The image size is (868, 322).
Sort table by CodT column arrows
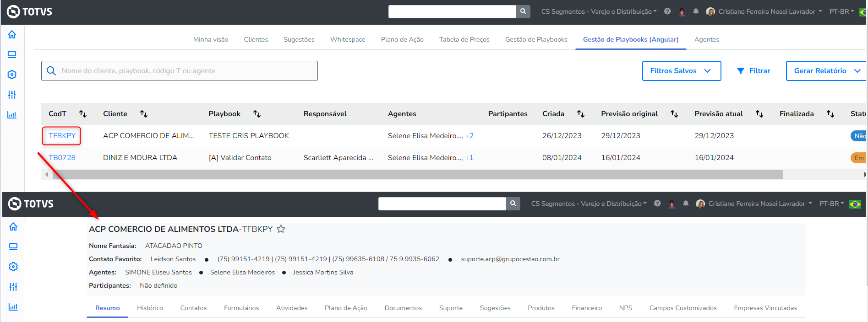click(83, 114)
